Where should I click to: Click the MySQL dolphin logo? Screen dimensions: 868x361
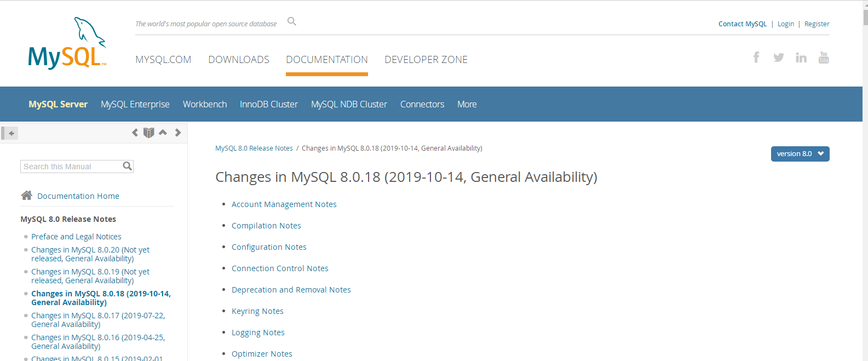coord(67,43)
